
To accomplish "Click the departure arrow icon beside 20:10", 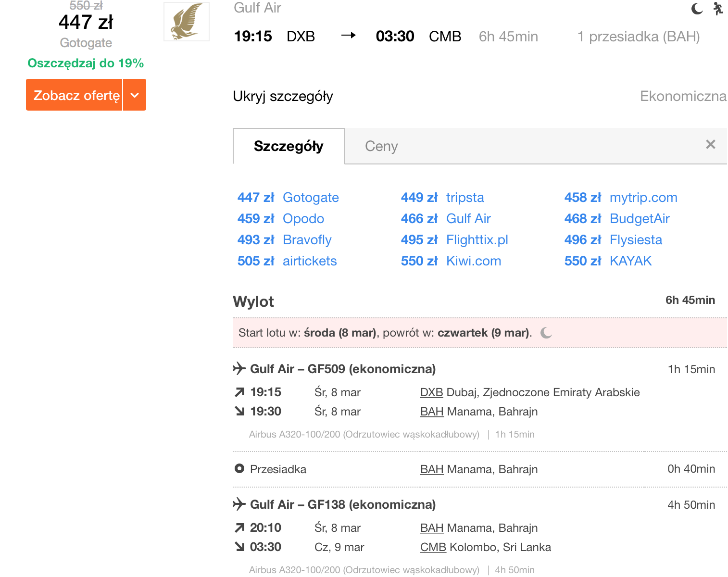I will click(239, 528).
